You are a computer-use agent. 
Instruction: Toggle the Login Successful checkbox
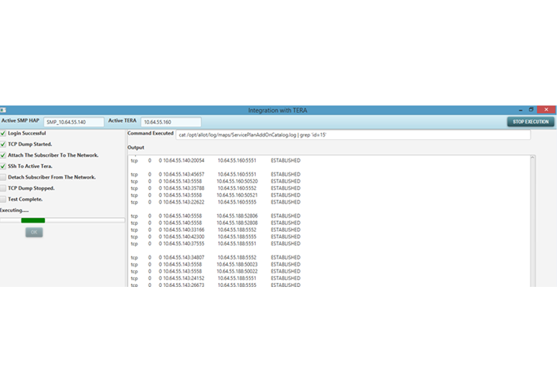[x=4, y=134]
